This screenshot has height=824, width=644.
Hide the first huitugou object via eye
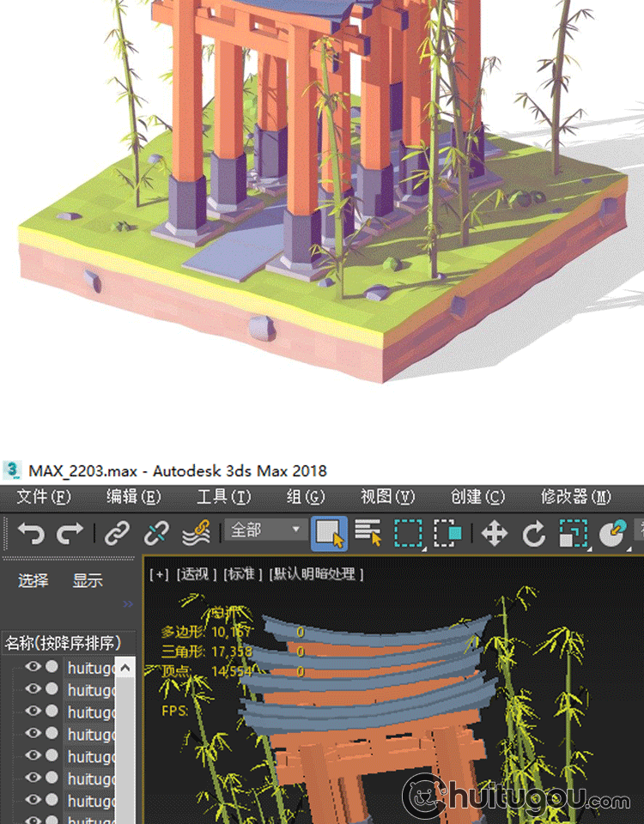tap(33, 667)
